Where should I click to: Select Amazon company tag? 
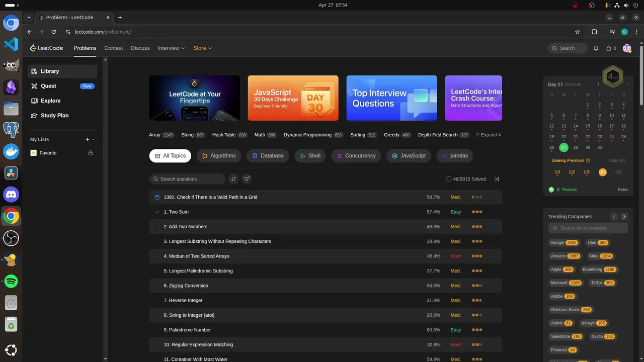565,256
